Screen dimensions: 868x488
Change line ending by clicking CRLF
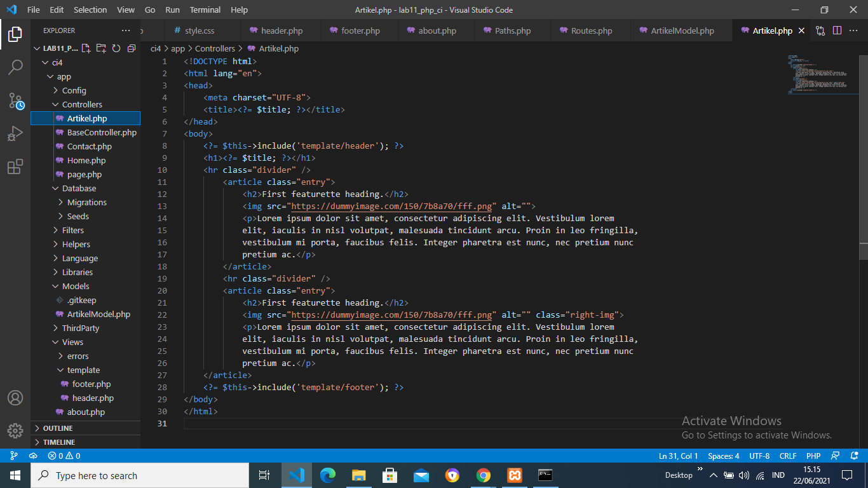(x=787, y=456)
